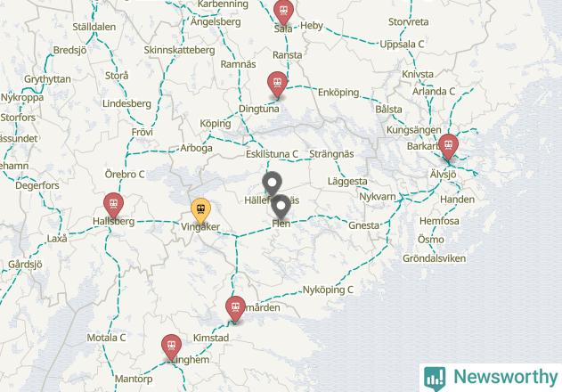Screen dimensions: 562x392
Task: Click the Enköping town label
Action: 338,93
